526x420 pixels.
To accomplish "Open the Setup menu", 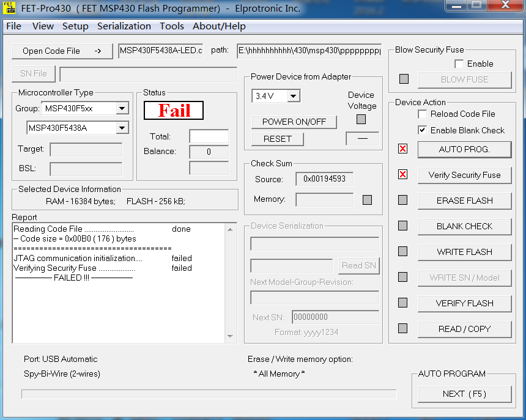I will coord(75,26).
